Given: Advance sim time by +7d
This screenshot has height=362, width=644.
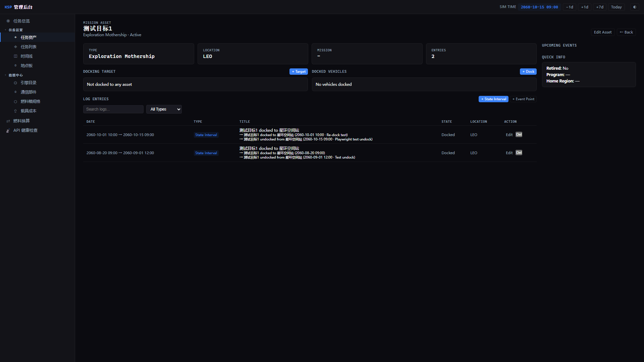Looking at the screenshot, I should point(600,7).
